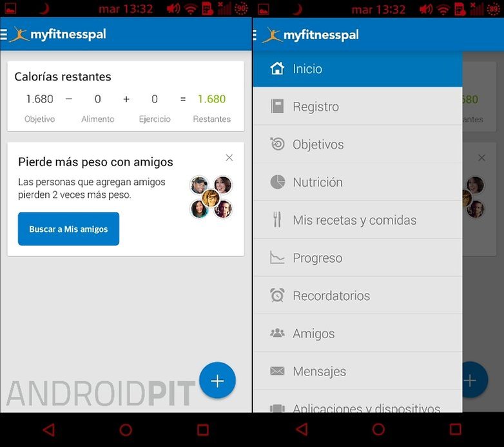Screen dimensions: 504x447
Task: Tap the dimmed close X behind the drawer
Action: (x=481, y=158)
